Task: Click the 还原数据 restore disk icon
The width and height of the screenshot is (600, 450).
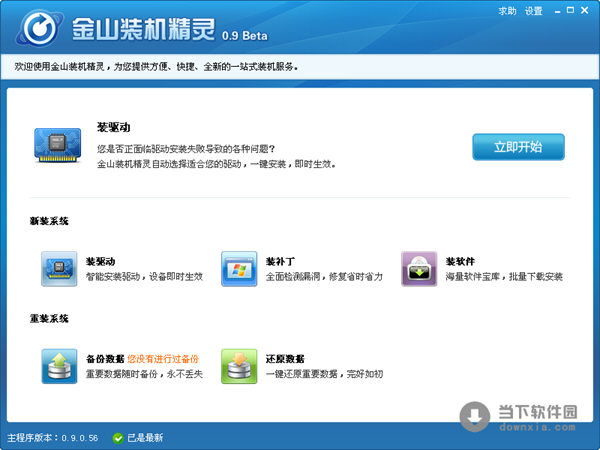Action: click(239, 366)
